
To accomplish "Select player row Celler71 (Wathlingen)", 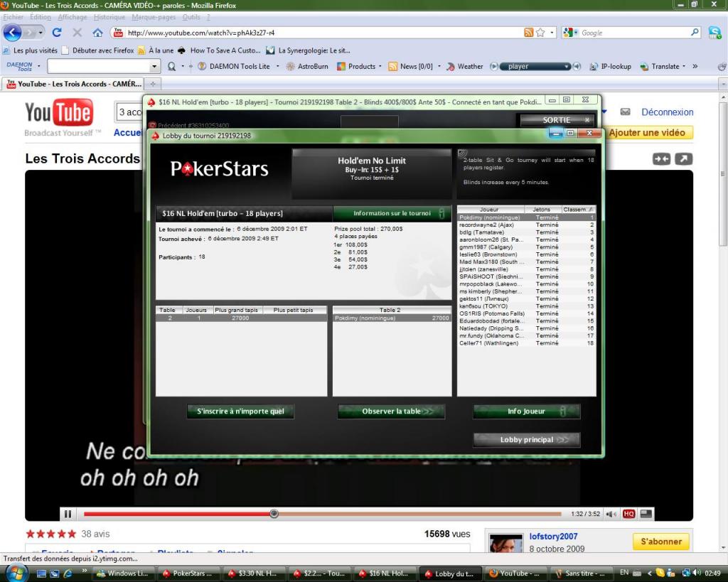I will 526,343.
